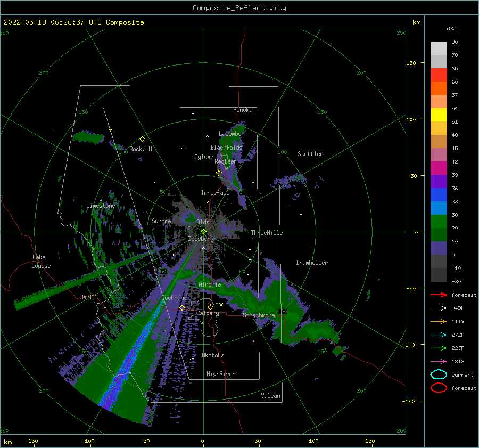
Task: Click the Ponoka city label
Action: 243,110
